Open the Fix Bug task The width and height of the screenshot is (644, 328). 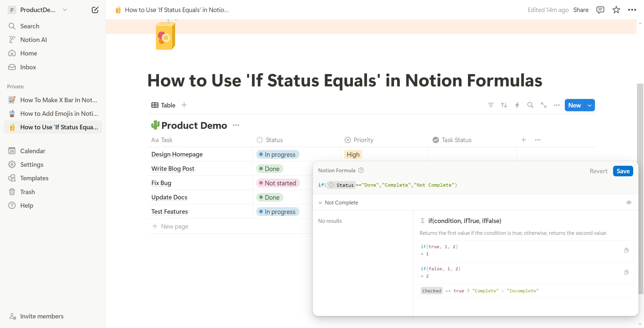[x=161, y=183]
